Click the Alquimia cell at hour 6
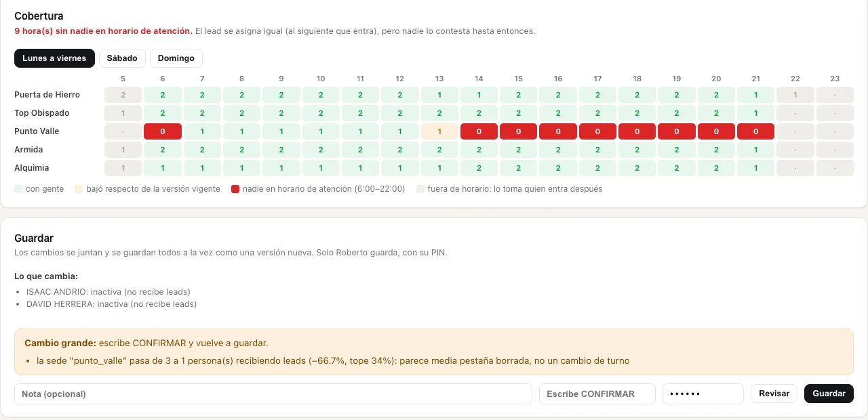Viewport: 868px width, 420px height. tap(163, 168)
